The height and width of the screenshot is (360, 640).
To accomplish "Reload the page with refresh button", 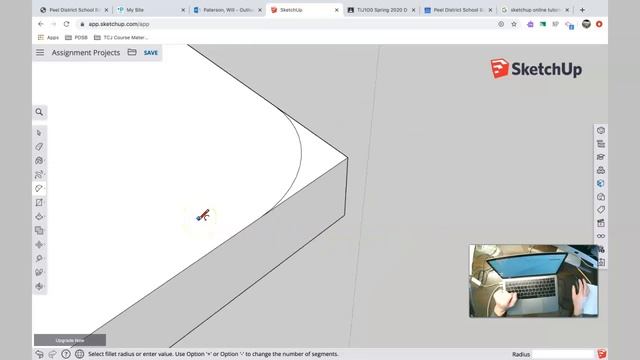I will [x=67, y=24].
